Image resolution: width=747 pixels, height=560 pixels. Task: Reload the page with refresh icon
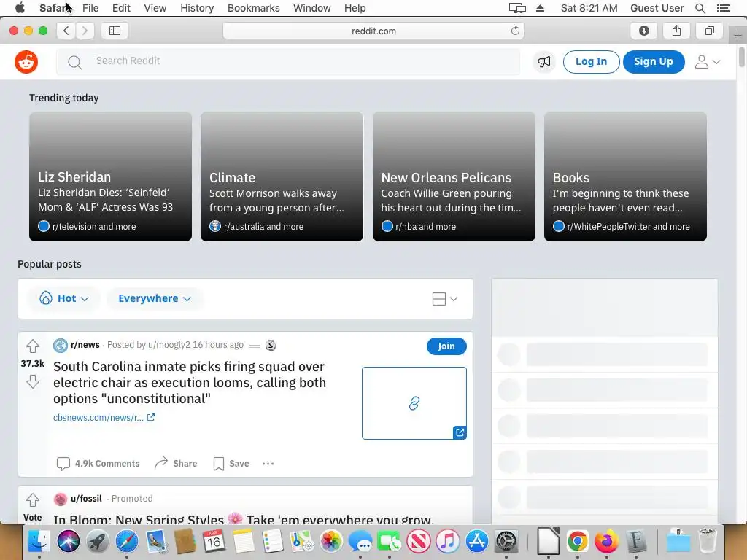[515, 31]
